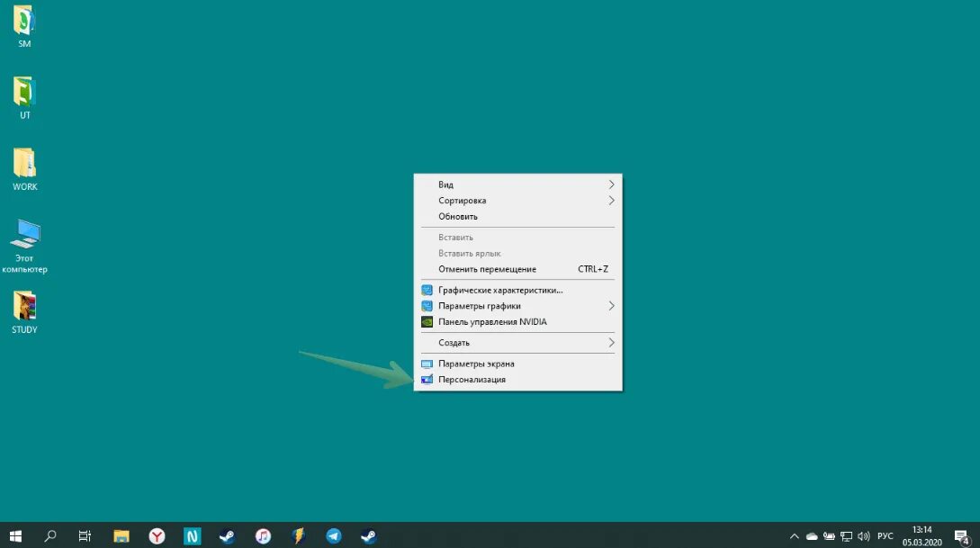Open File Explorer from the taskbar
The image size is (980, 548).
pyautogui.click(x=121, y=536)
